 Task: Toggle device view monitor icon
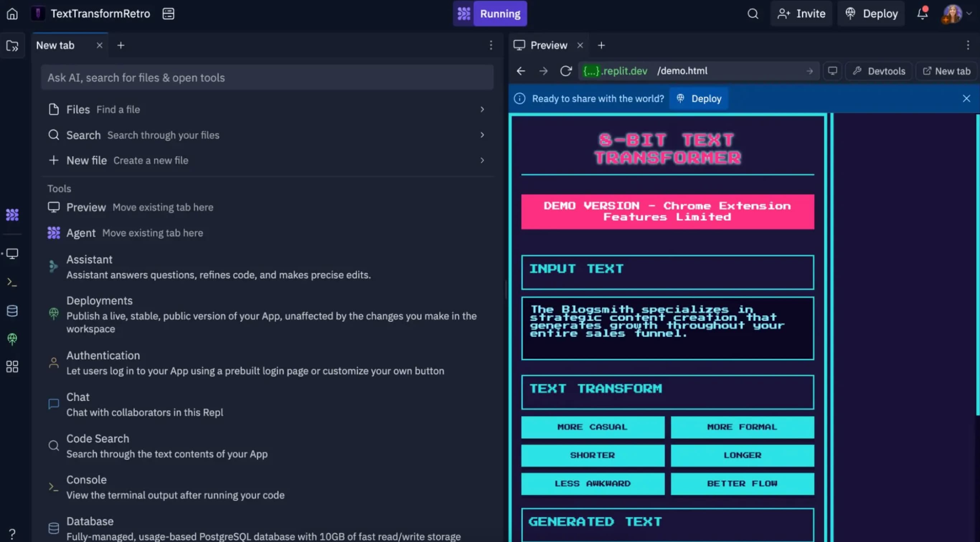click(833, 71)
